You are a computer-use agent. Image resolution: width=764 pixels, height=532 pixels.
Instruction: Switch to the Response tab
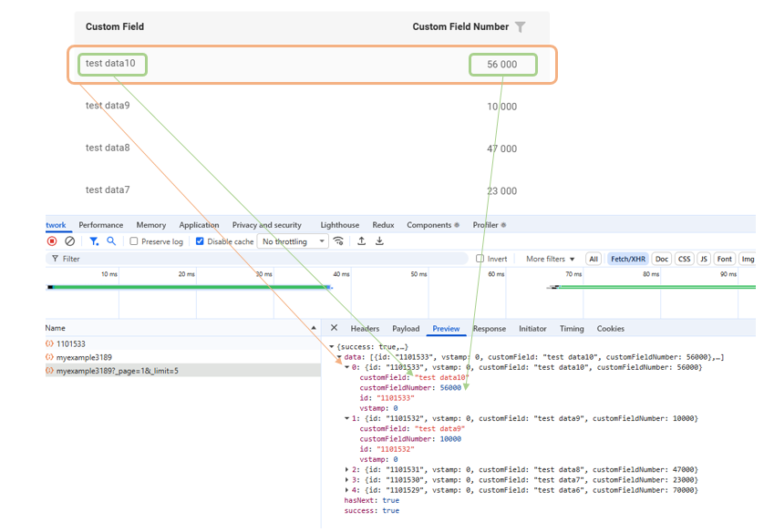[x=489, y=329]
